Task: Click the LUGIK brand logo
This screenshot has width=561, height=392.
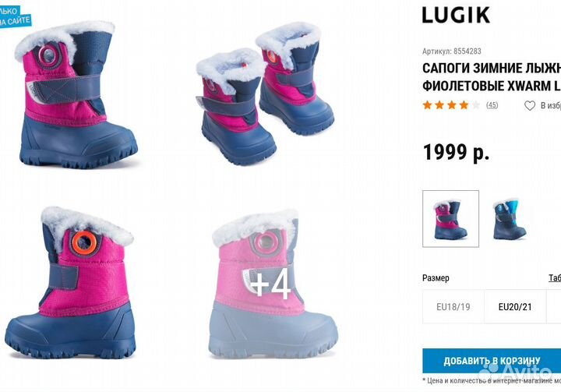Action: (456, 15)
